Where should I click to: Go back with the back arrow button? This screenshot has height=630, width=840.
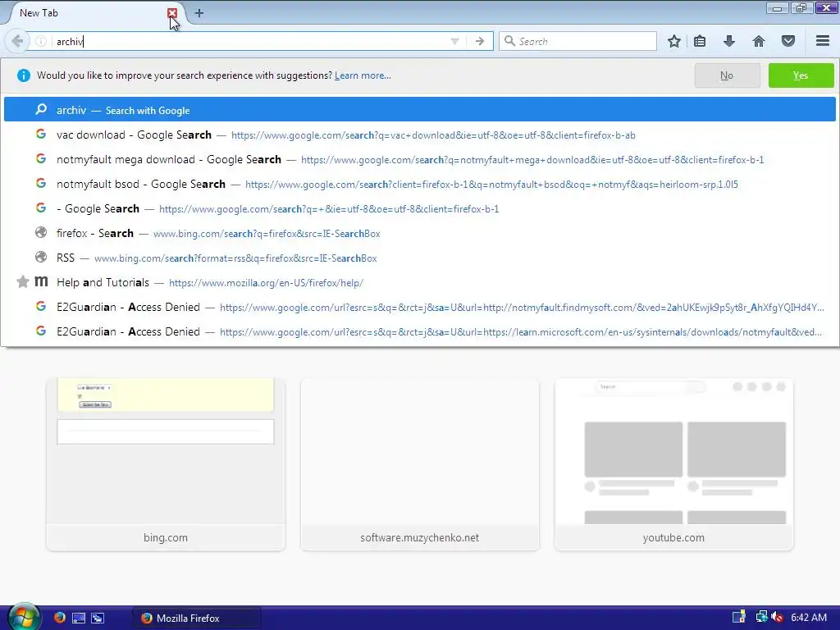pos(16,41)
